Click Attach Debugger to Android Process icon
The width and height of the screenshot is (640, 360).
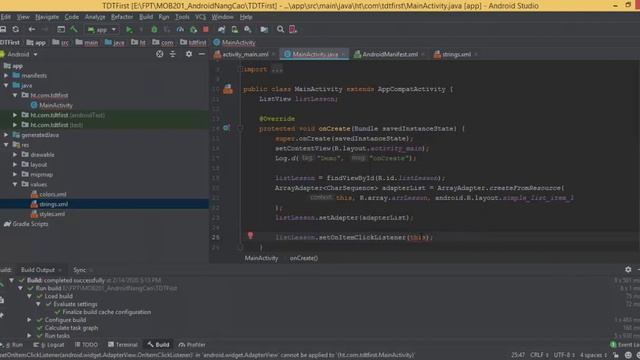pos(193,29)
